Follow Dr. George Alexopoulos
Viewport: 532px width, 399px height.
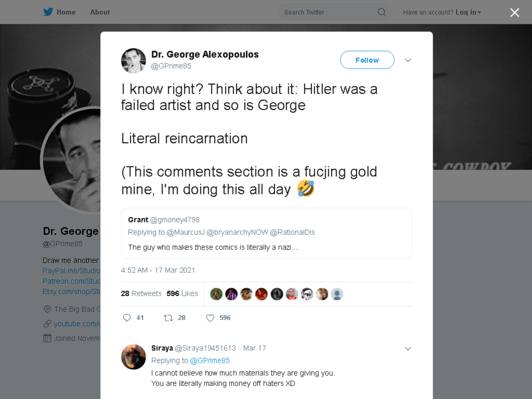click(x=367, y=60)
